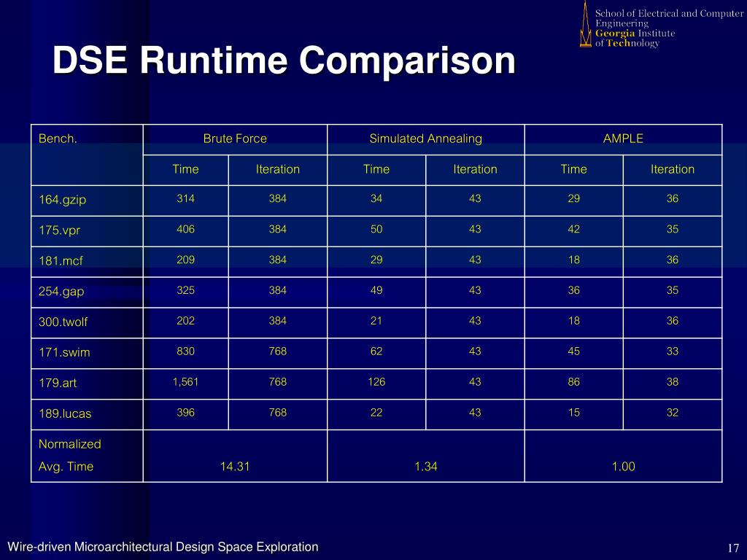The height and width of the screenshot is (560, 747).
Task: Click the AMPLE time '15' for 189.lucas
Action: (x=573, y=413)
